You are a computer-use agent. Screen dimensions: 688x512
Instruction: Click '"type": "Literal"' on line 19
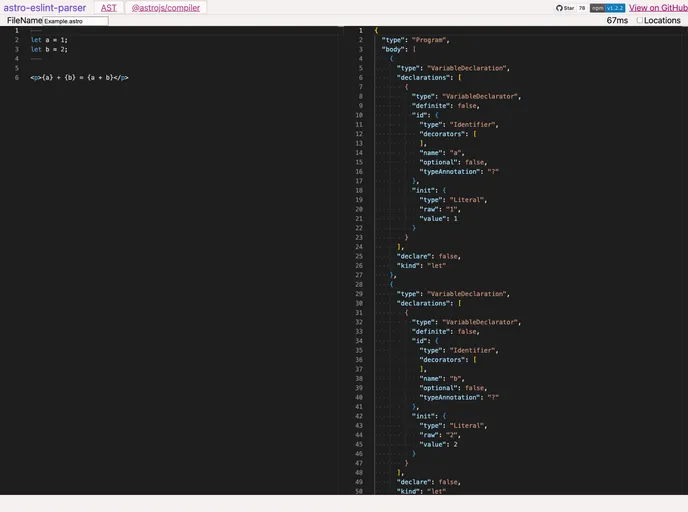[x=453, y=200]
